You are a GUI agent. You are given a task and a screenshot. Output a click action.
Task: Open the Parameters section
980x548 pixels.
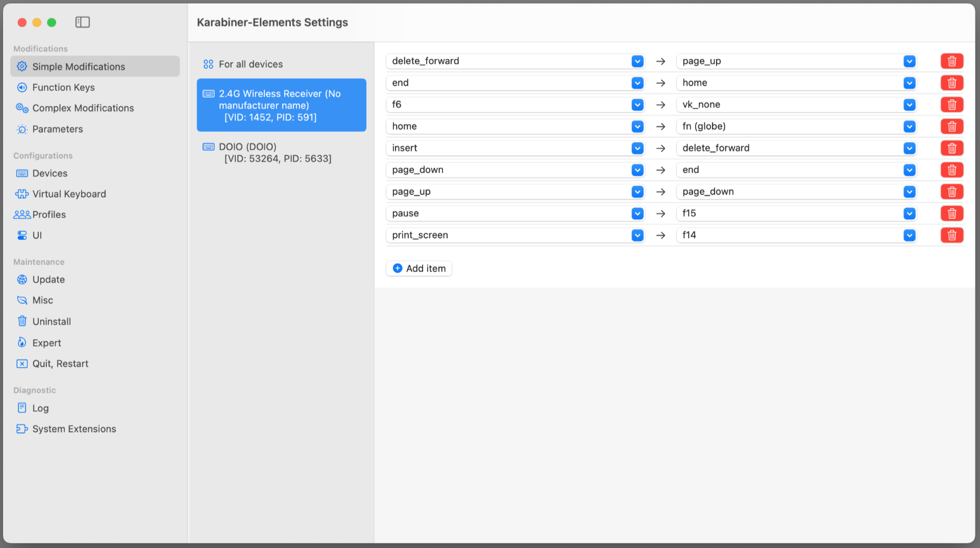tap(57, 129)
